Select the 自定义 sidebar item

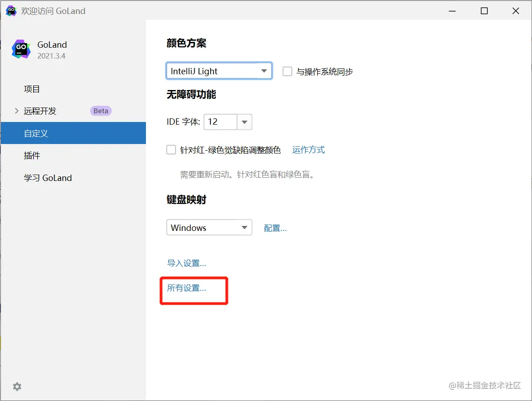tap(73, 133)
